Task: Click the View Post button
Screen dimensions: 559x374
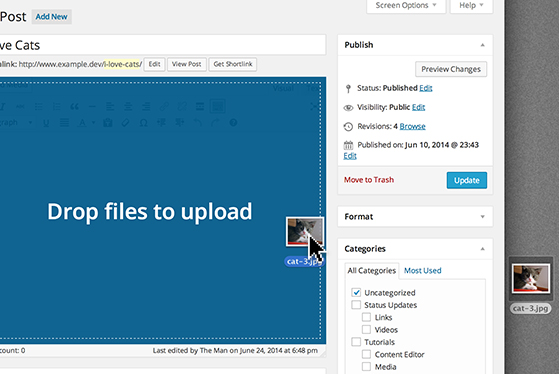Action: [x=186, y=64]
